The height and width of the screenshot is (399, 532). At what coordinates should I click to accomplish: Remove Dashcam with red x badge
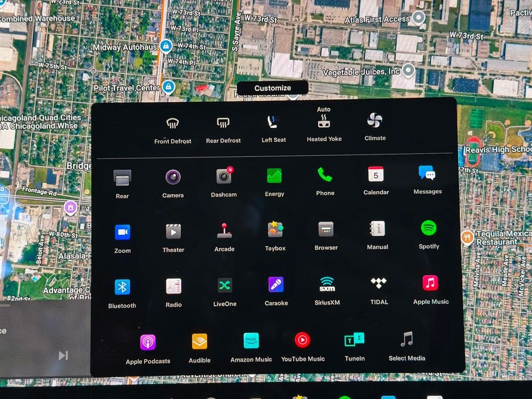[230, 169]
